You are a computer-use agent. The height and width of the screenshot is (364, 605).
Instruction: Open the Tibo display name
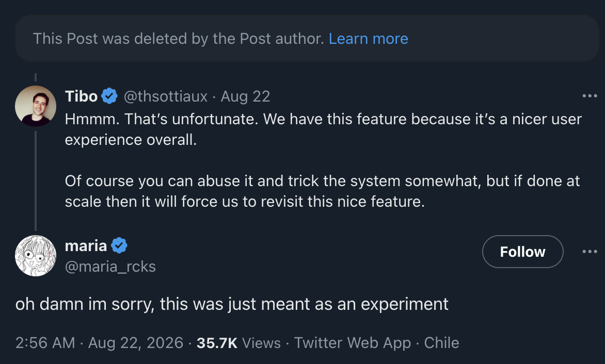coord(81,96)
